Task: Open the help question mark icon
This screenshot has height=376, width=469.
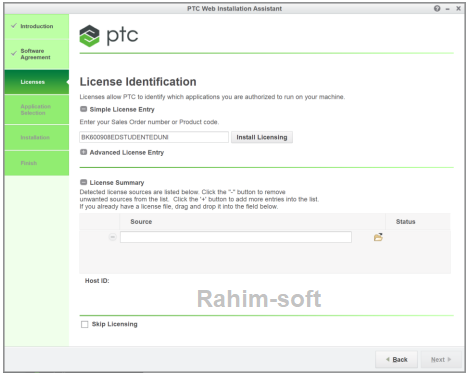Action: [437, 8]
